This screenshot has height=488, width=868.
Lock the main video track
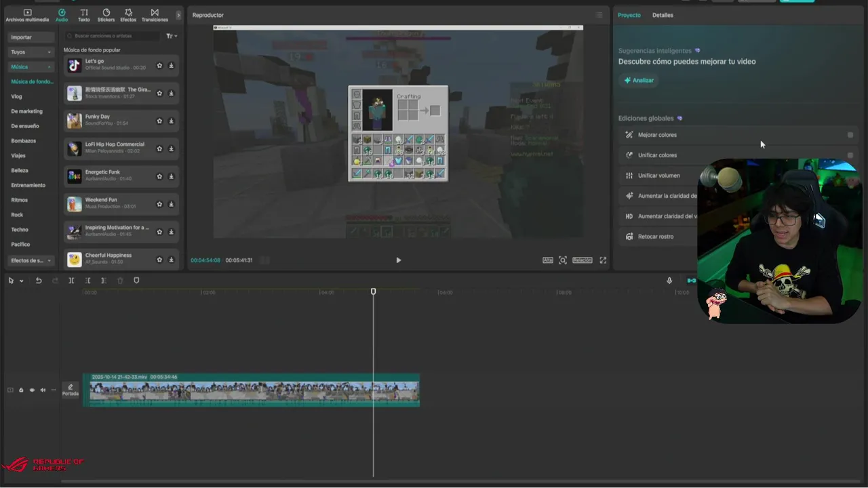pos(21,390)
